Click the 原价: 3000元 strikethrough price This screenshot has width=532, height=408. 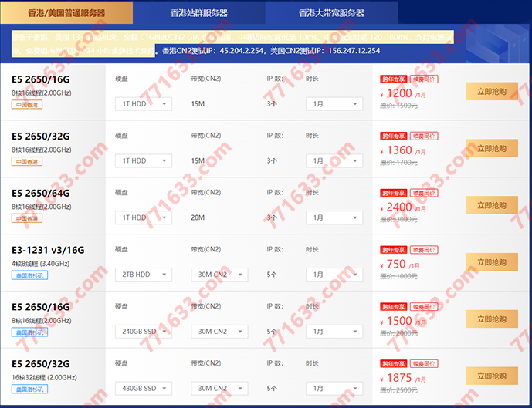tap(398, 220)
